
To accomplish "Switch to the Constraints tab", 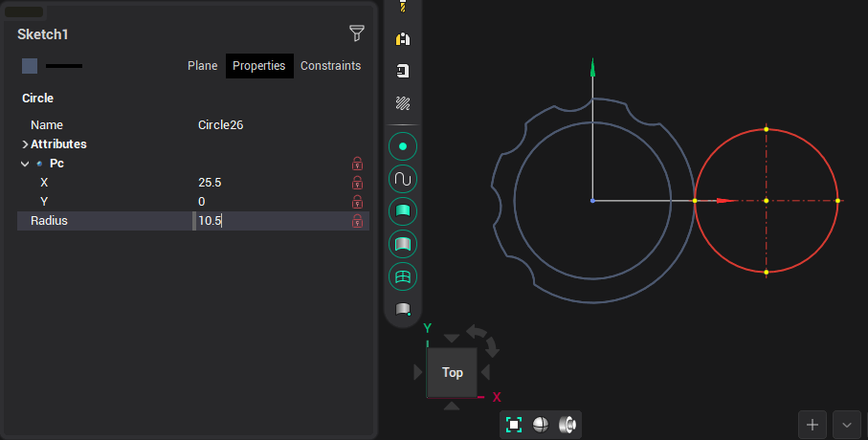I will pos(330,66).
